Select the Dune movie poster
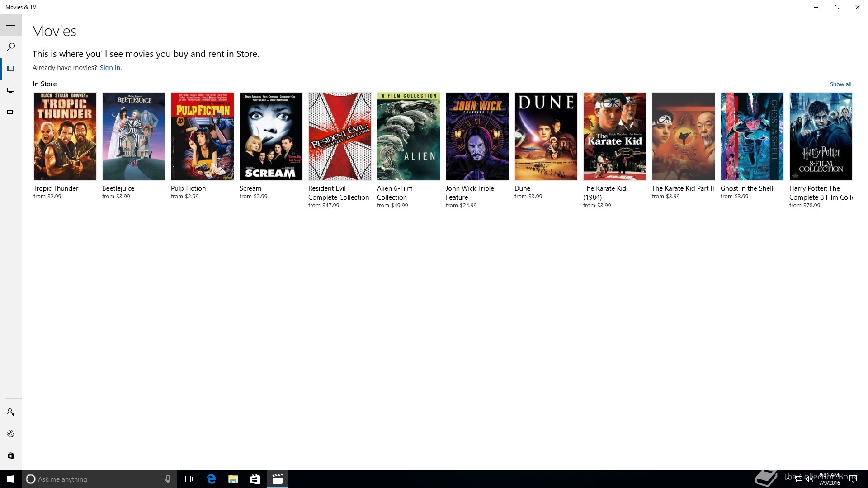This screenshot has height=488, width=868. click(x=546, y=136)
